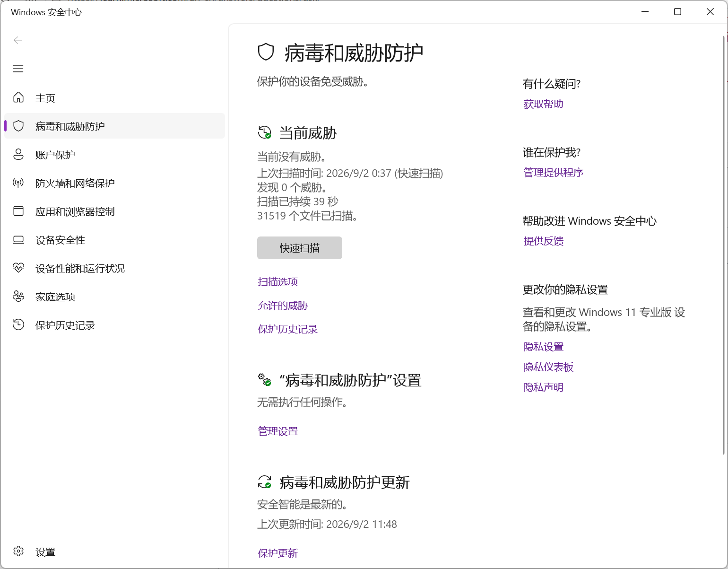
Task: Click the 账户保护 person icon
Action: 18,154
